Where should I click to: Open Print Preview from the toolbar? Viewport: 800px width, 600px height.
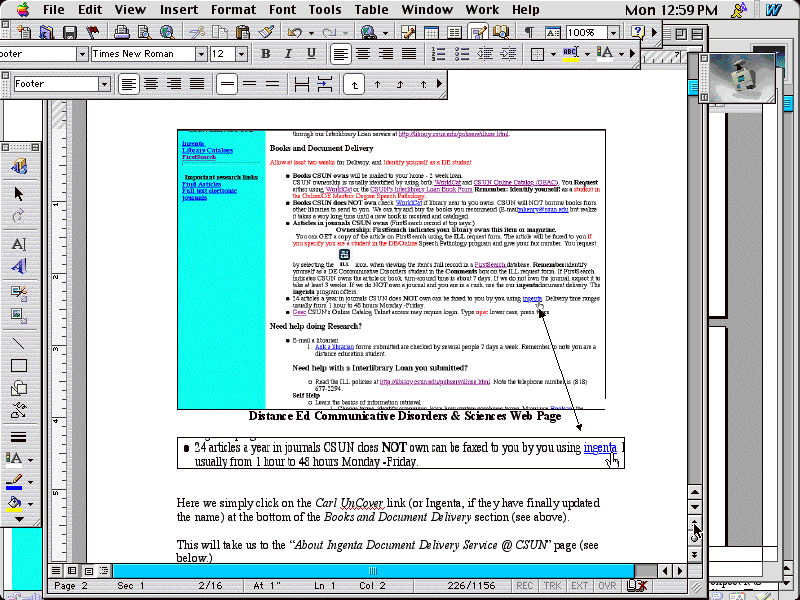[144, 33]
